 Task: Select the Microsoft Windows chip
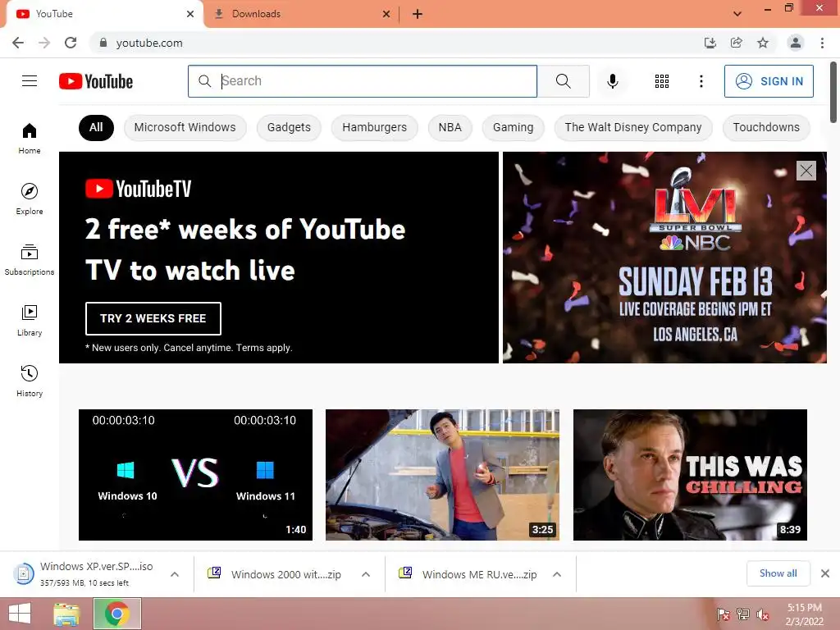pos(185,127)
